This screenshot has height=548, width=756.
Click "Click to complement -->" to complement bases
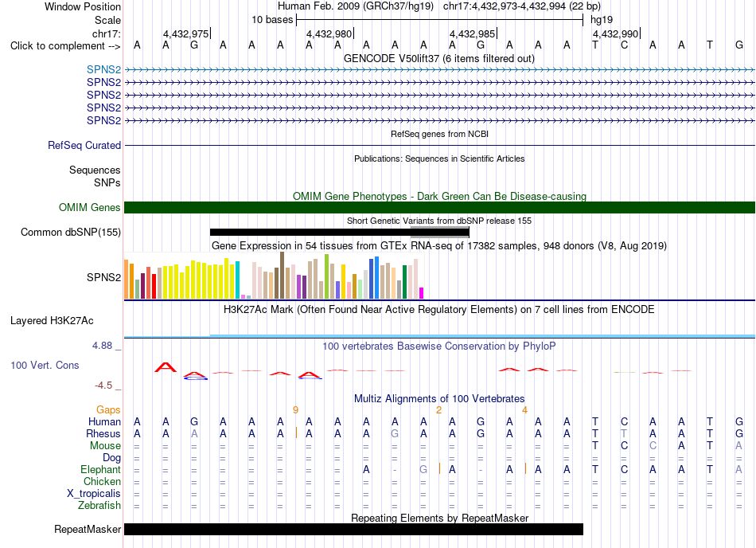[65, 46]
